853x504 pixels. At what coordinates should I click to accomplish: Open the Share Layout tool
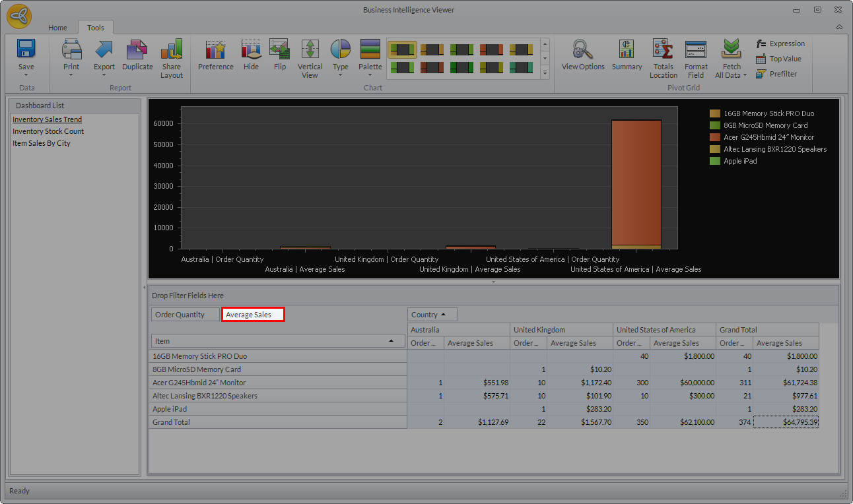point(171,50)
